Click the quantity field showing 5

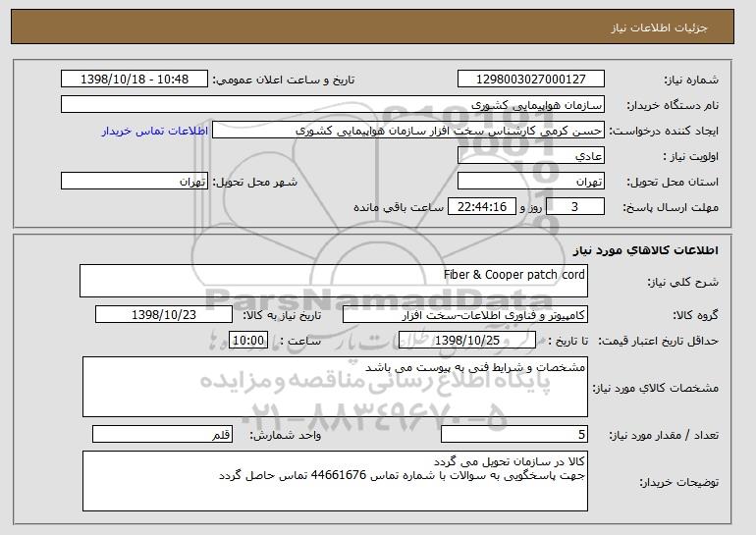coord(514,435)
